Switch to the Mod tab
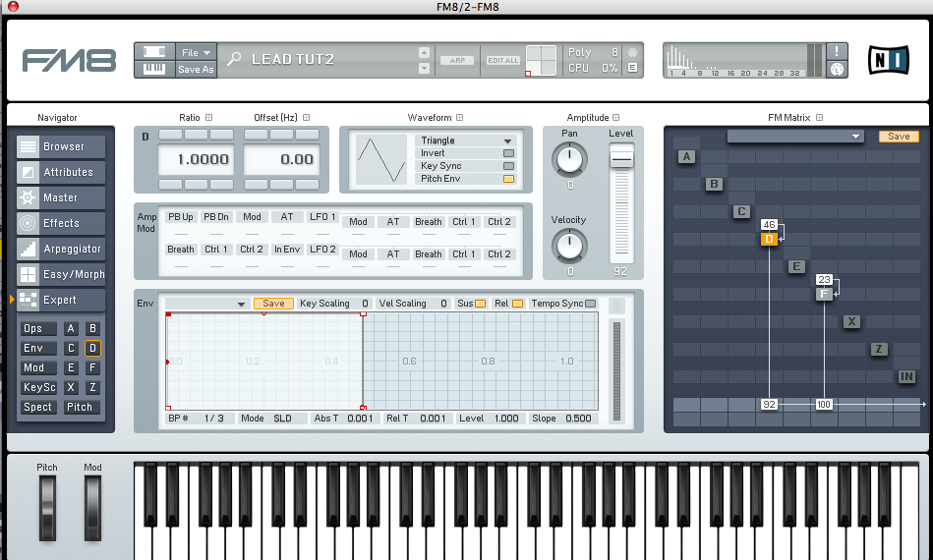 click(x=38, y=368)
